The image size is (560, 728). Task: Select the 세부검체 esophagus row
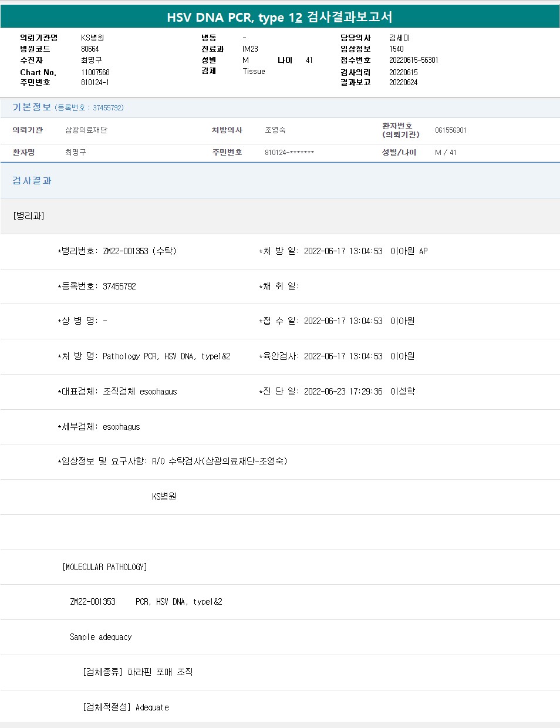[99, 427]
